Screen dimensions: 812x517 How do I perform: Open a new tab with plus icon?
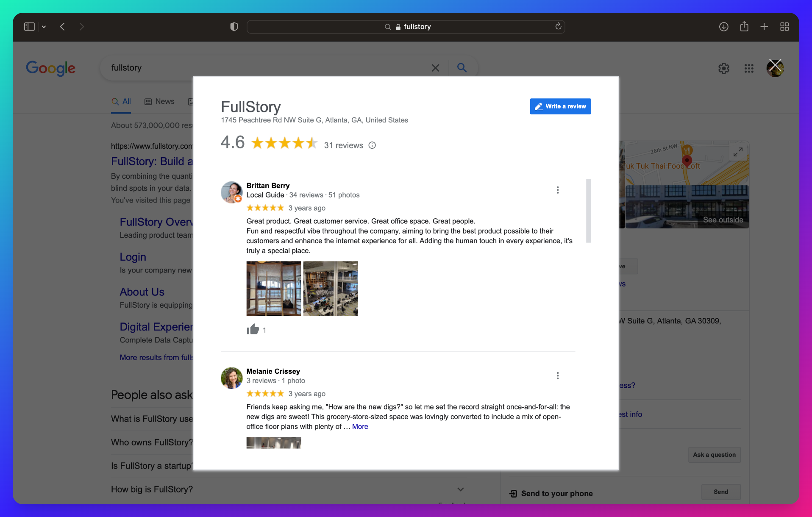point(764,27)
